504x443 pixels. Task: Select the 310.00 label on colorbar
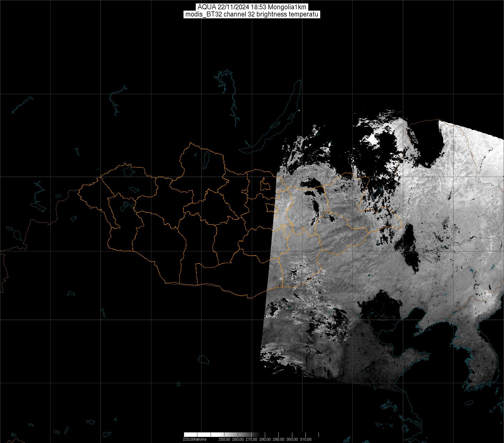click(x=306, y=439)
